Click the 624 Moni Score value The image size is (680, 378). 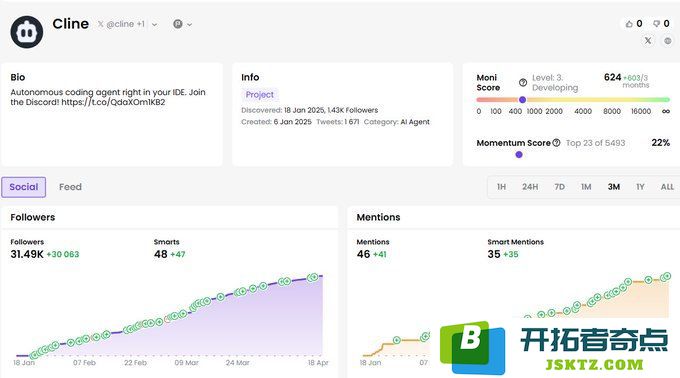click(x=612, y=77)
